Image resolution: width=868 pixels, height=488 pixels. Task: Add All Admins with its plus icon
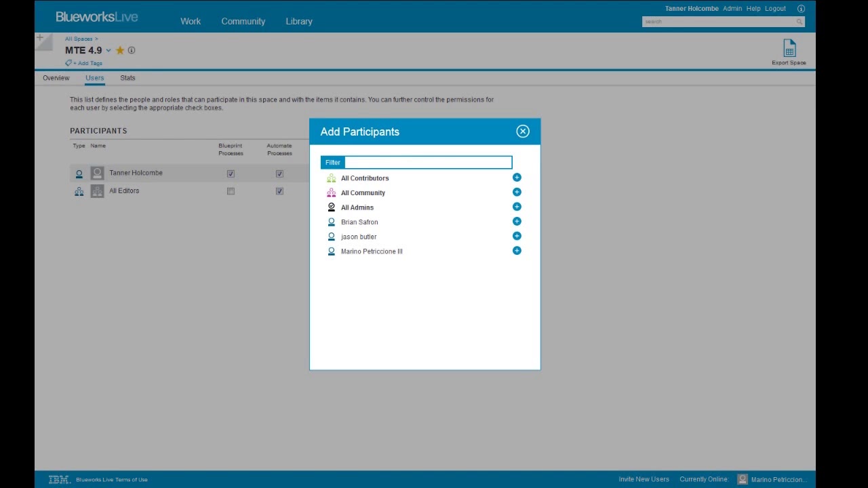point(517,207)
